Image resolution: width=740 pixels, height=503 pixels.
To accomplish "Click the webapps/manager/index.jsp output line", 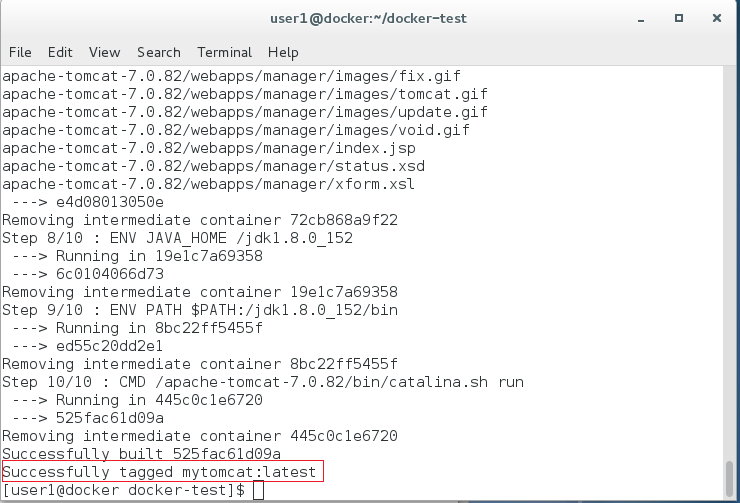I will click(209, 148).
